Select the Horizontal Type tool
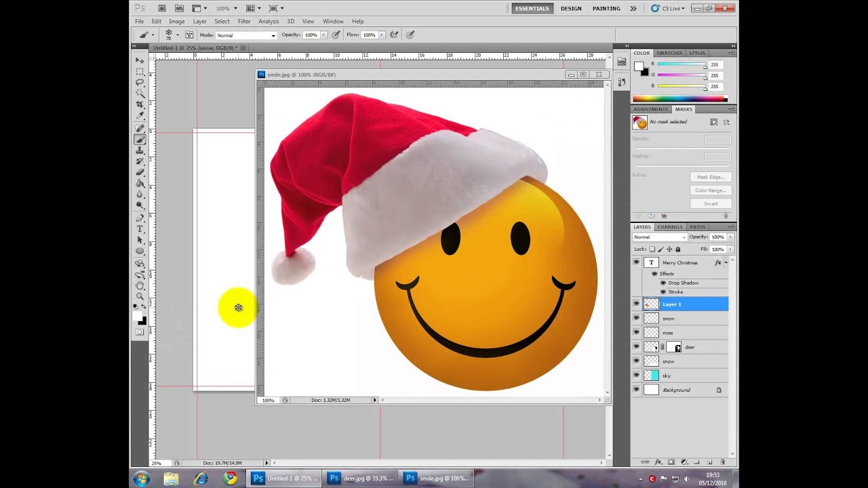 point(140,229)
